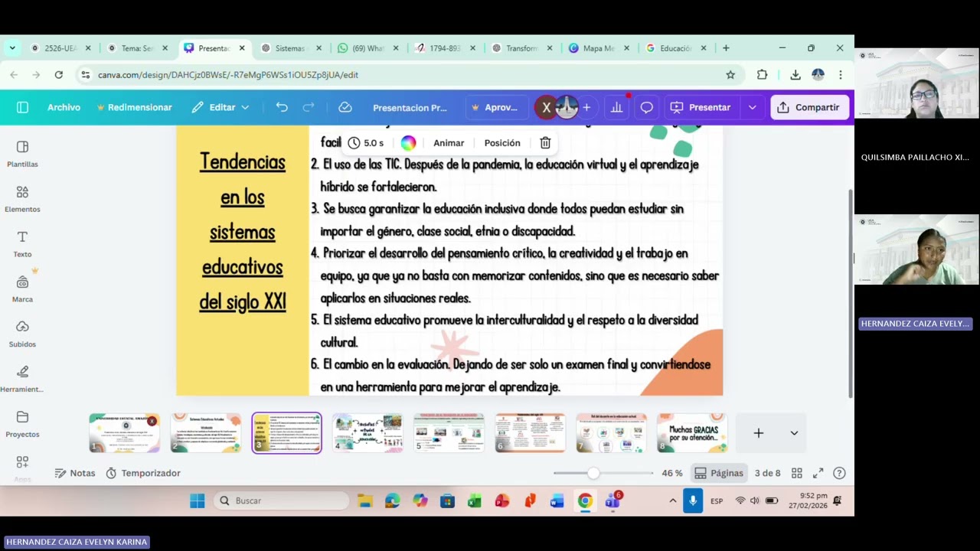980x551 pixels.
Task: Set slide duration 5.0 s
Action: (365, 143)
